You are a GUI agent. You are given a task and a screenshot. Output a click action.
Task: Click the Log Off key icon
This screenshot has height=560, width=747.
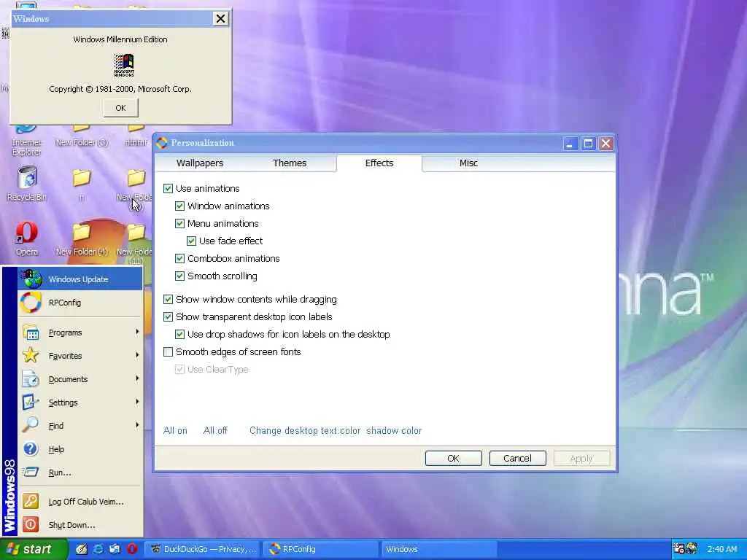click(x=31, y=501)
